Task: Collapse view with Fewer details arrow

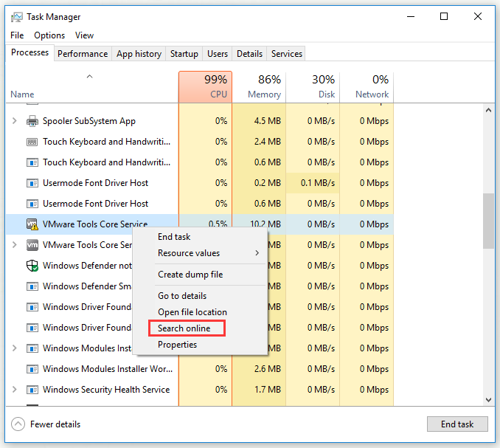Action: (x=18, y=424)
